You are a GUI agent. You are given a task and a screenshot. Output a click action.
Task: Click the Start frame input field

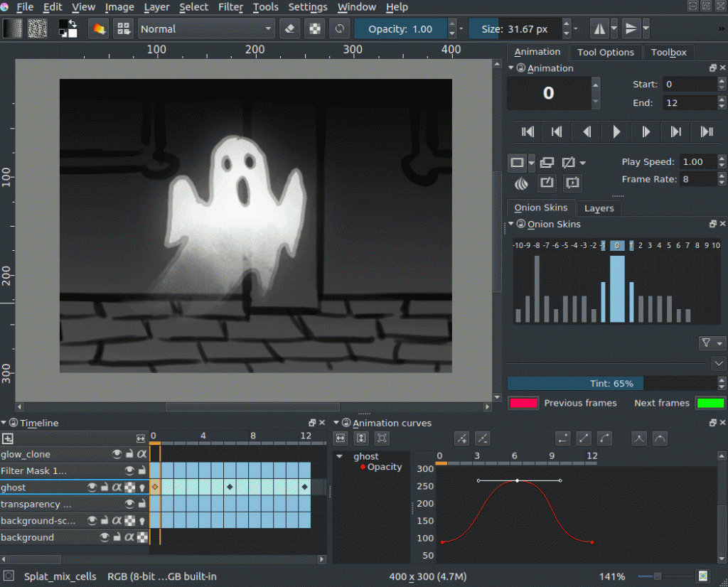point(690,85)
